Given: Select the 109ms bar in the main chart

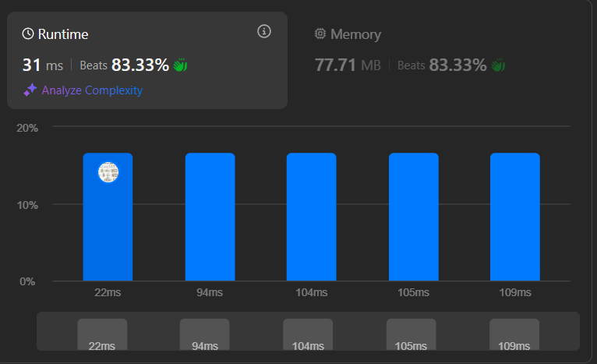Looking at the screenshot, I should pos(514,217).
